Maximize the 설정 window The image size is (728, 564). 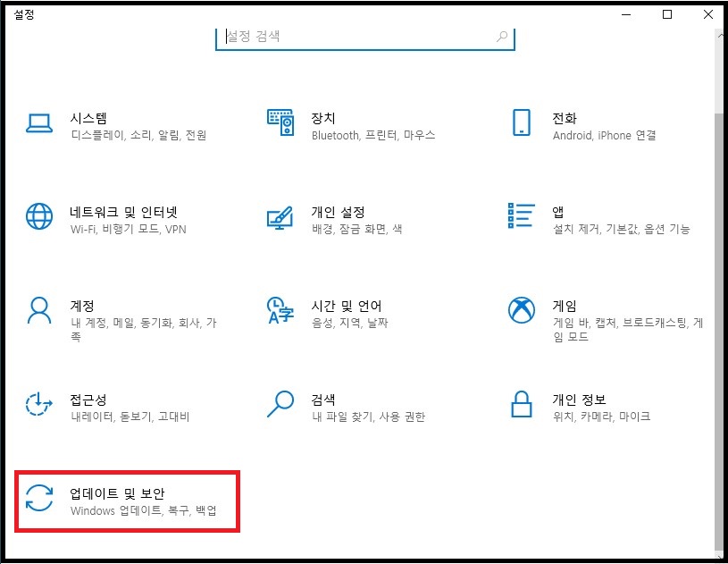pyautogui.click(x=667, y=14)
